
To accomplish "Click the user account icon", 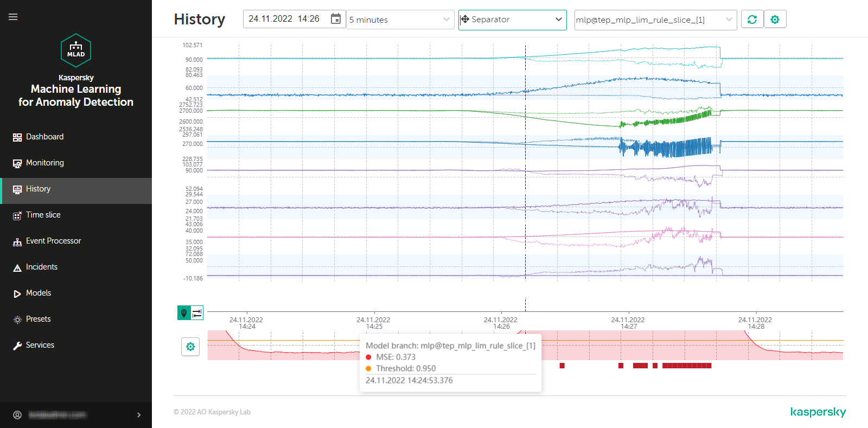I will coord(17,415).
